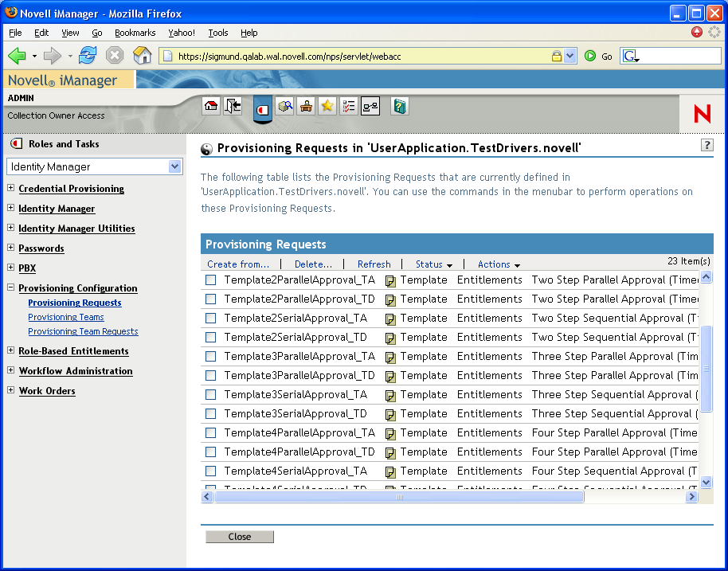Viewport: 728px width, 571px height.
Task: Open the View menu
Action: [x=70, y=33]
